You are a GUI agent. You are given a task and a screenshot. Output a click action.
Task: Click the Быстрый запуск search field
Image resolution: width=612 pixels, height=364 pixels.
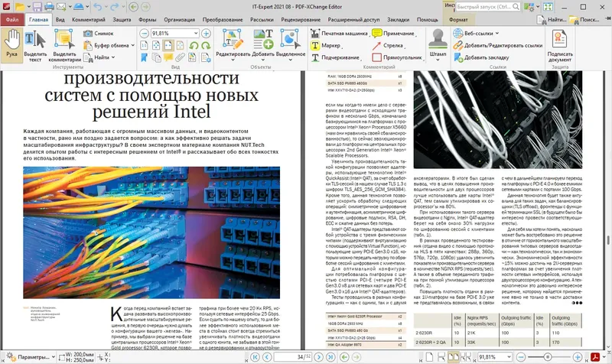tap(488, 7)
